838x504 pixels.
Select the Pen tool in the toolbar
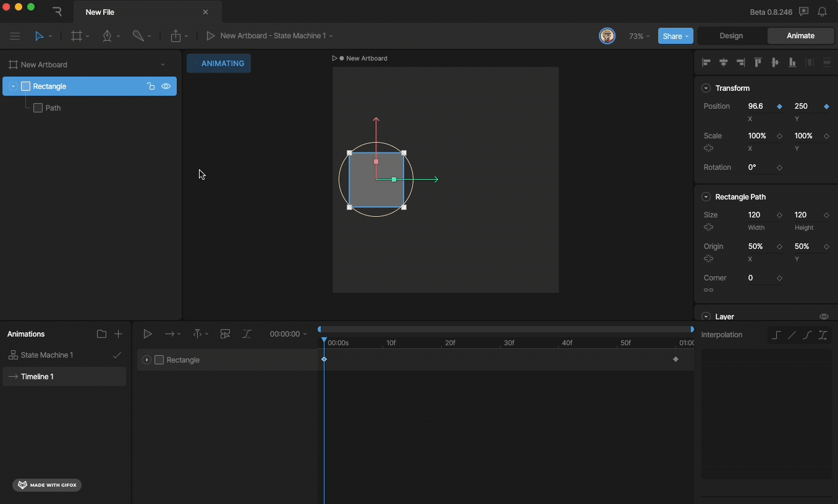108,36
